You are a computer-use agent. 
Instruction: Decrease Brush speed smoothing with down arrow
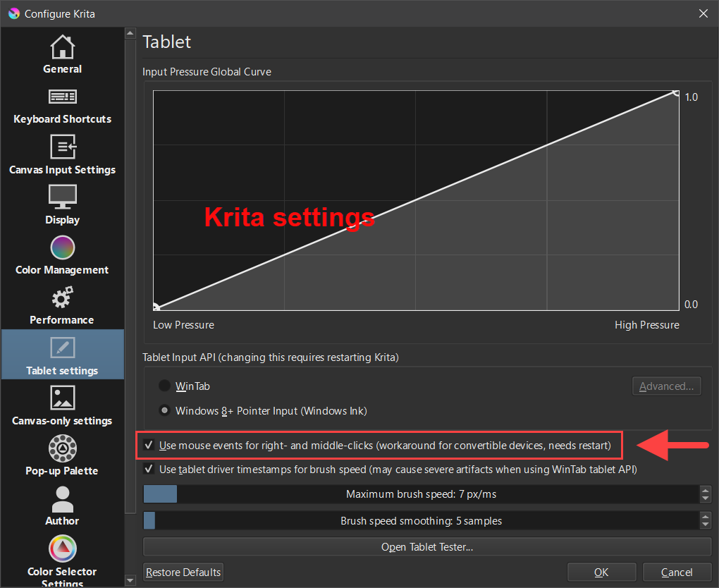click(705, 525)
